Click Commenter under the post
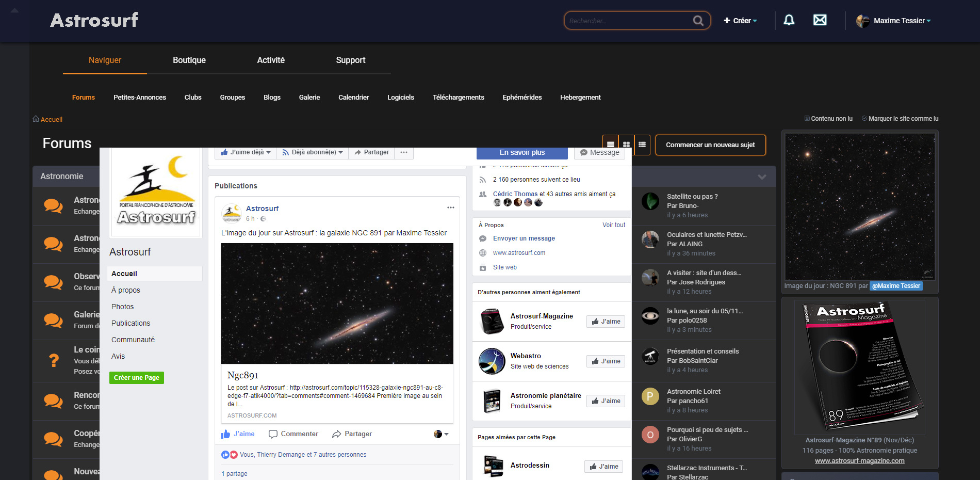The height and width of the screenshot is (480, 980). pos(293,434)
